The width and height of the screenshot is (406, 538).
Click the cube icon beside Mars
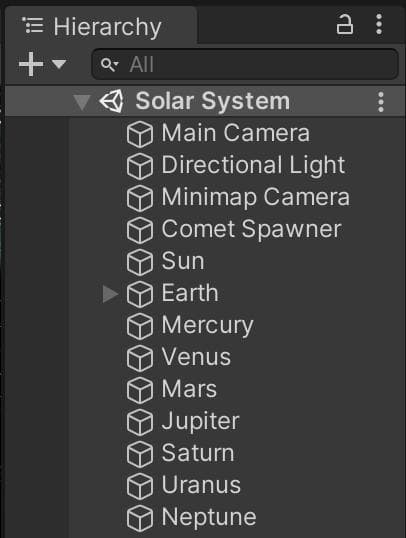click(x=140, y=390)
